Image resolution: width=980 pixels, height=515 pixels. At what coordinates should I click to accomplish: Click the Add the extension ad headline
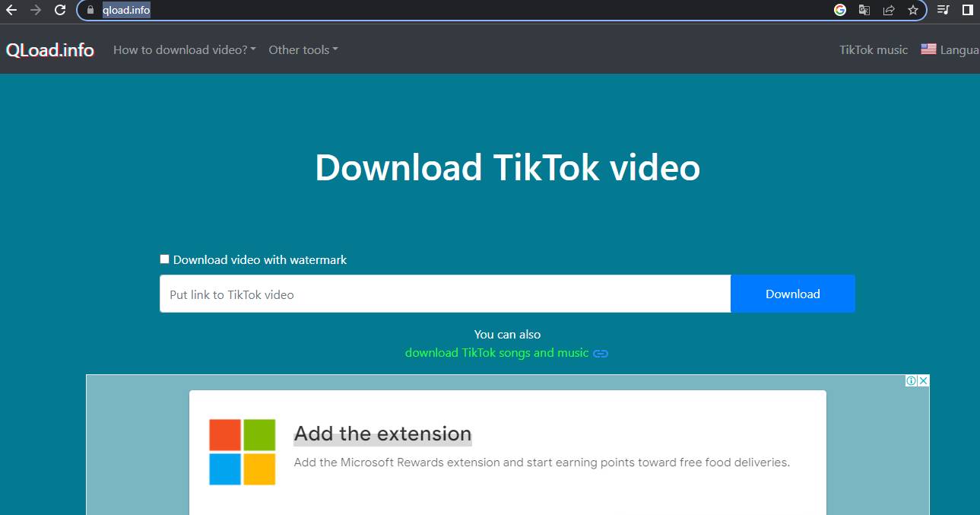coord(382,434)
